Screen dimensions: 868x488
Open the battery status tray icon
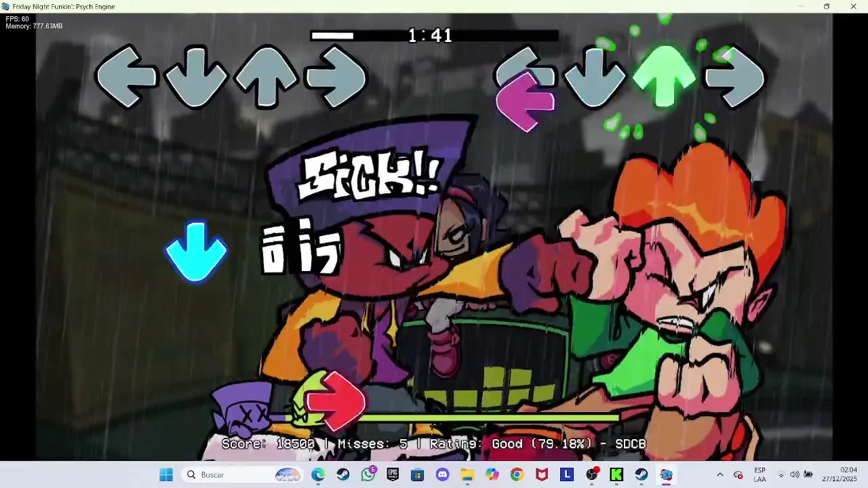click(x=808, y=474)
